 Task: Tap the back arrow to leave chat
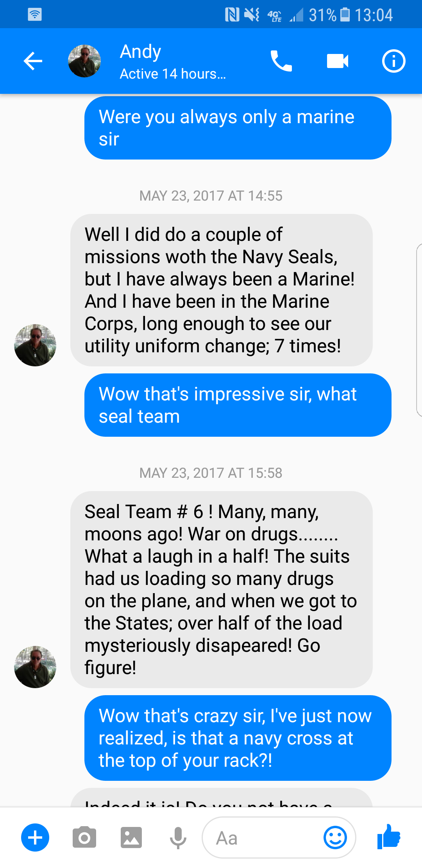point(33,61)
